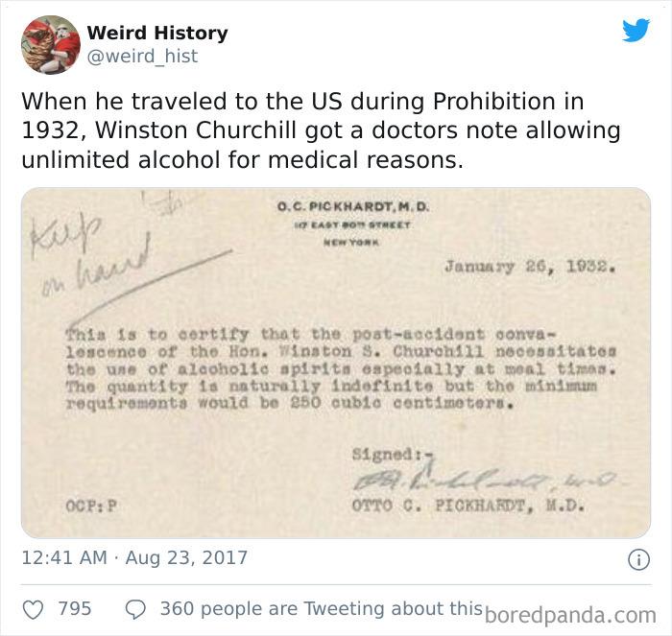Open the Weird History display name
This screenshot has height=636, width=672.
(x=157, y=33)
